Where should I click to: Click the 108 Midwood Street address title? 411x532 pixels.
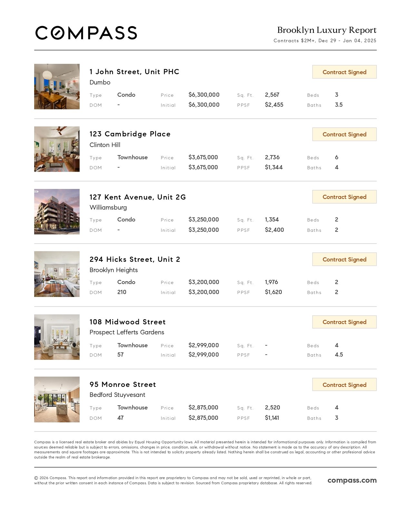pos(127,322)
